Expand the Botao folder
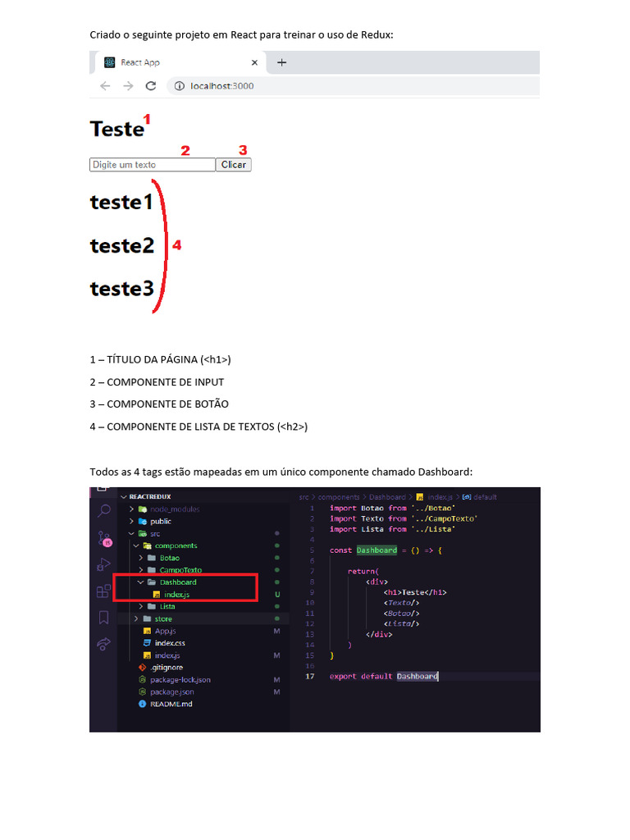 (141, 558)
